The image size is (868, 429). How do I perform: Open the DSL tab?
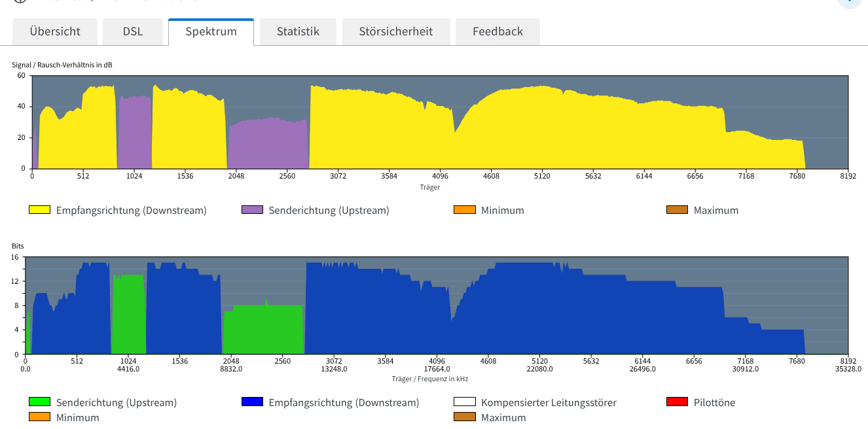coord(133,31)
